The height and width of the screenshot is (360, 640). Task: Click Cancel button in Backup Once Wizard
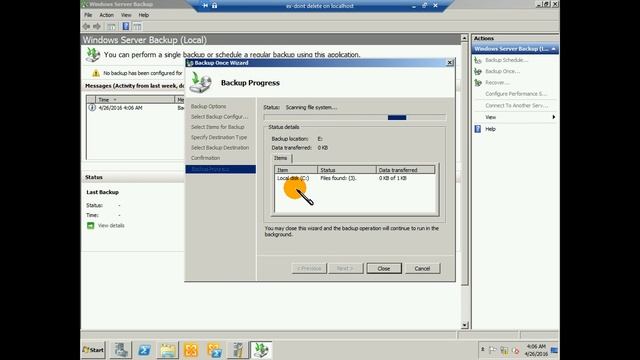422,269
